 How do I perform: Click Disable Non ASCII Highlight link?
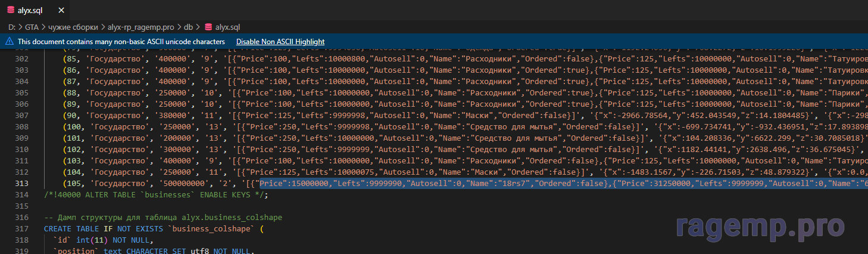(x=280, y=42)
